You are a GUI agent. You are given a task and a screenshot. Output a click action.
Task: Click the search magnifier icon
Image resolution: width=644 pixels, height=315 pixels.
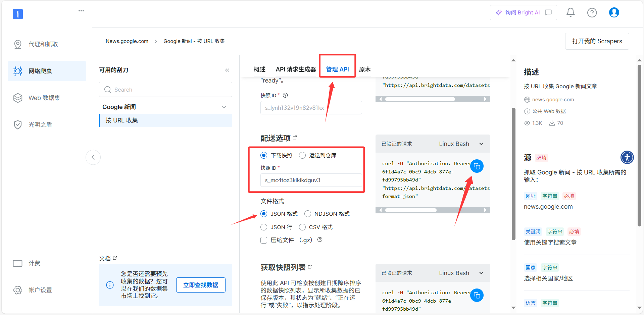(108, 90)
